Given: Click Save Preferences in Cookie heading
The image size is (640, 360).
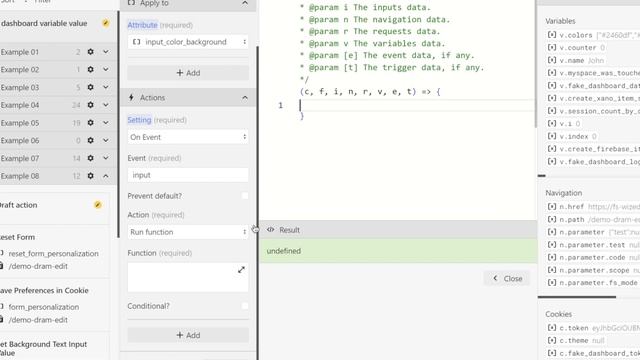Looking at the screenshot, I should point(44,291).
